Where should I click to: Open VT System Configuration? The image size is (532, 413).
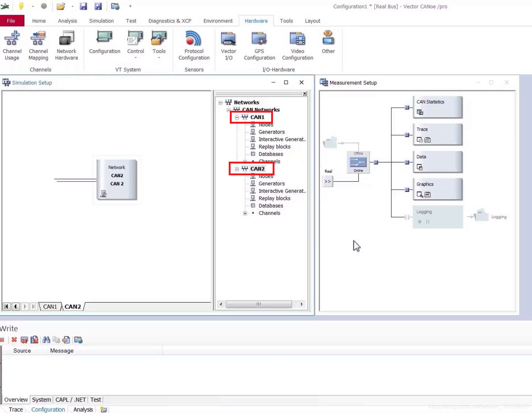coord(104,43)
